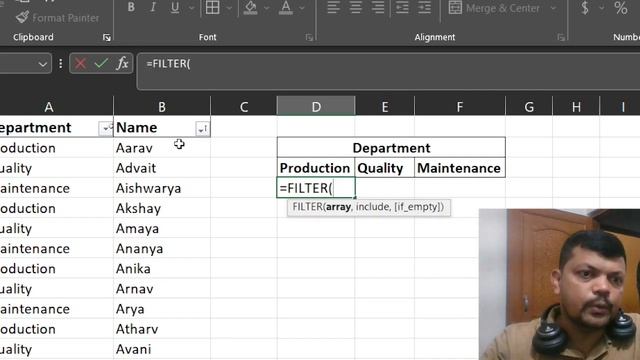Select column C header

(244, 107)
